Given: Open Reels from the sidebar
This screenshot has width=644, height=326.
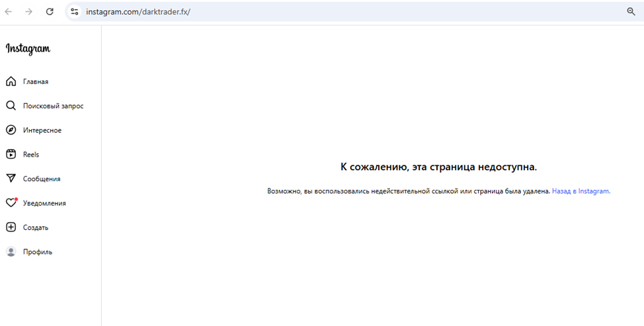Looking at the screenshot, I should point(31,154).
